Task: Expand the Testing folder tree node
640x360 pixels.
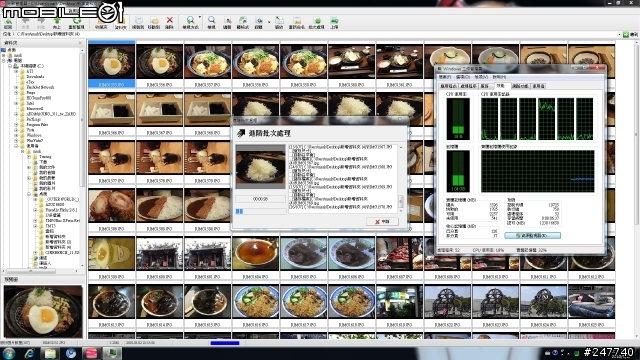Action: coord(29,157)
